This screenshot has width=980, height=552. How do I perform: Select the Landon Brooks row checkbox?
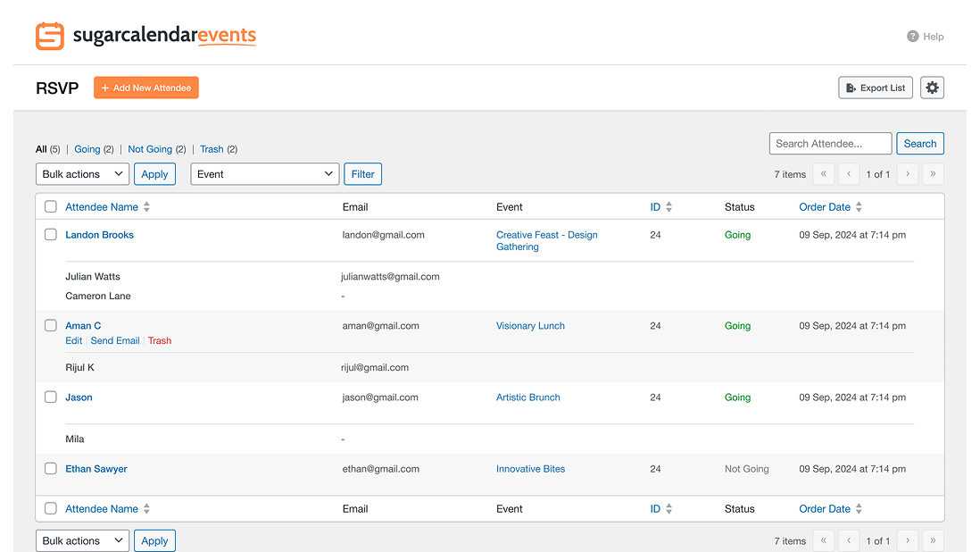coord(51,235)
